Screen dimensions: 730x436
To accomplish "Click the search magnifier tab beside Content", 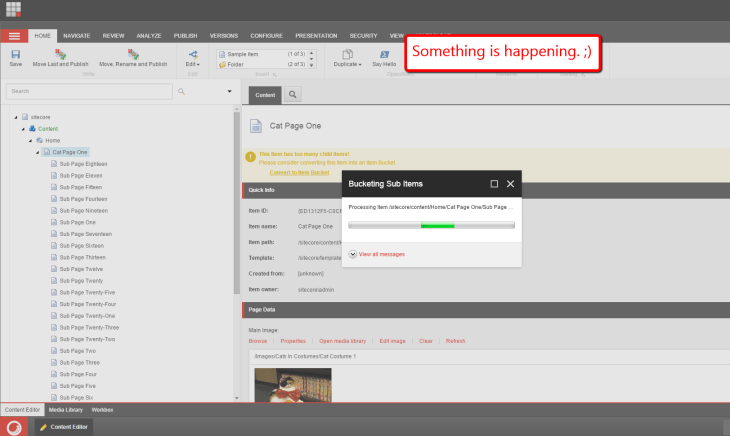I will (293, 95).
